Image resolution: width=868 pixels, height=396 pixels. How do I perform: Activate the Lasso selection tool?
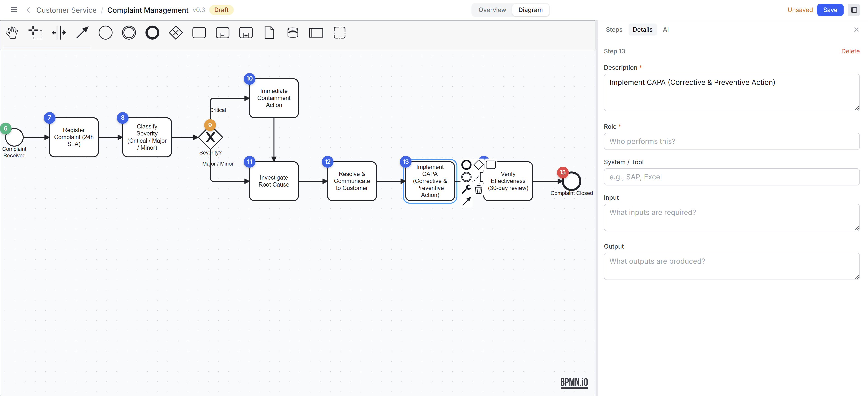click(35, 32)
